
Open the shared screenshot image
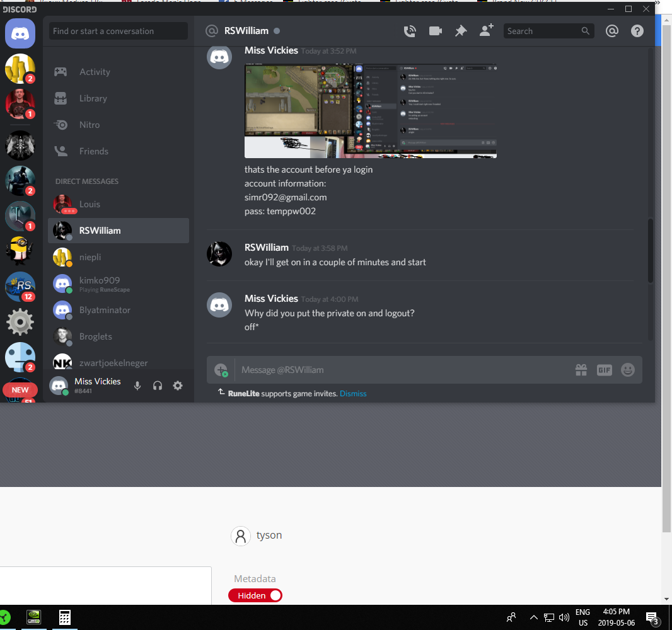(371, 111)
